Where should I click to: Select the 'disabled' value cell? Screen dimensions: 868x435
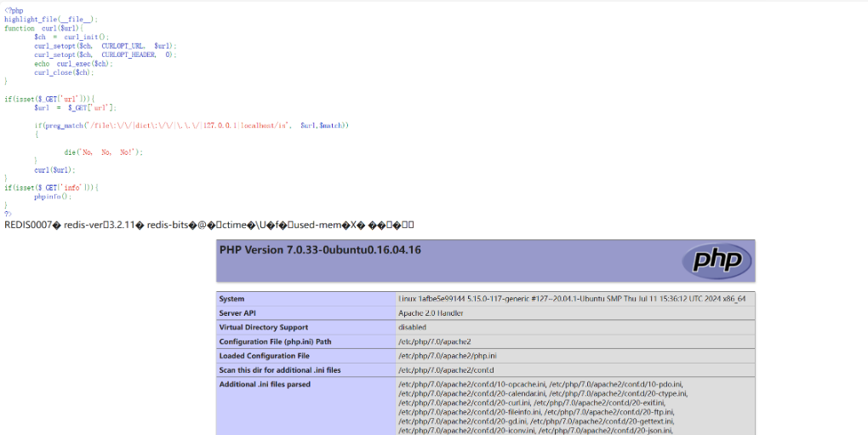[x=575, y=328]
